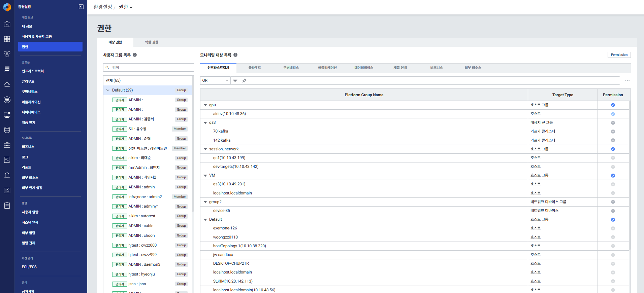This screenshot has width=644, height=293.
Task: Click the pin icon in filter bar
Action: pyautogui.click(x=245, y=81)
